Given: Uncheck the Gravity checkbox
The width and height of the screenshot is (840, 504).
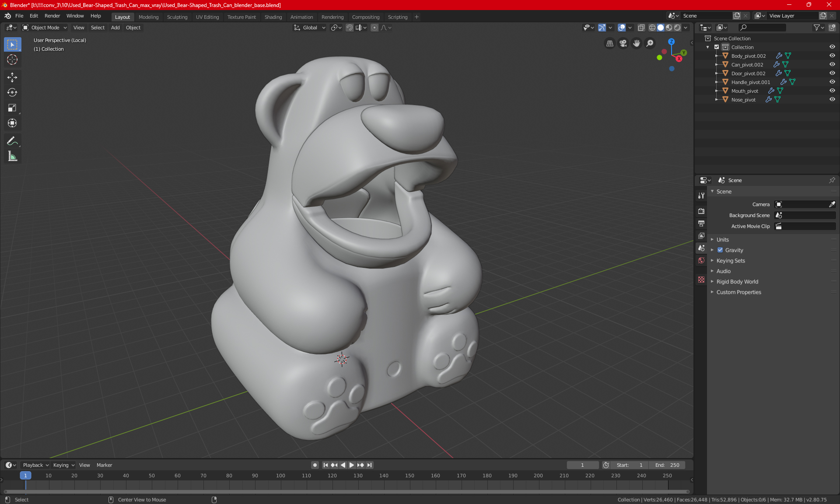Looking at the screenshot, I should tap(720, 250).
